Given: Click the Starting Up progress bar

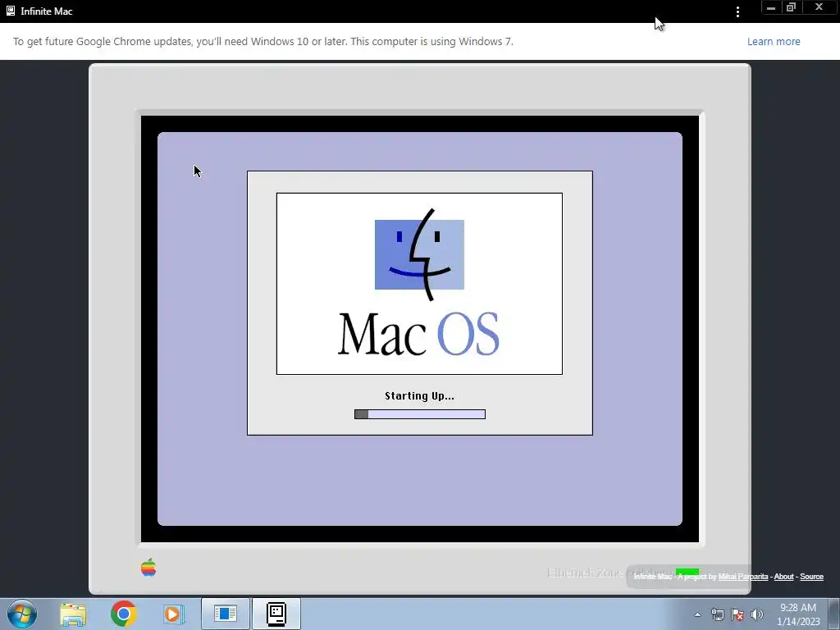Looking at the screenshot, I should [x=419, y=414].
